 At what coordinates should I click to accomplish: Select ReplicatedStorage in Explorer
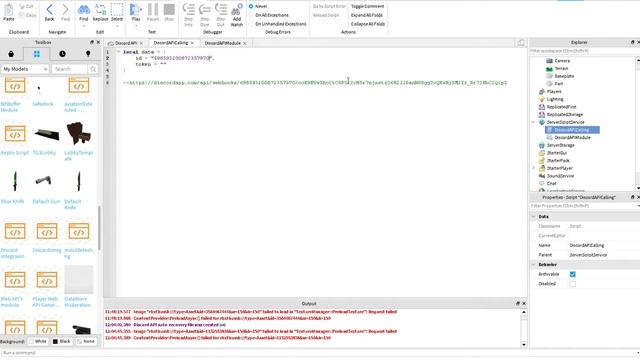(x=564, y=114)
